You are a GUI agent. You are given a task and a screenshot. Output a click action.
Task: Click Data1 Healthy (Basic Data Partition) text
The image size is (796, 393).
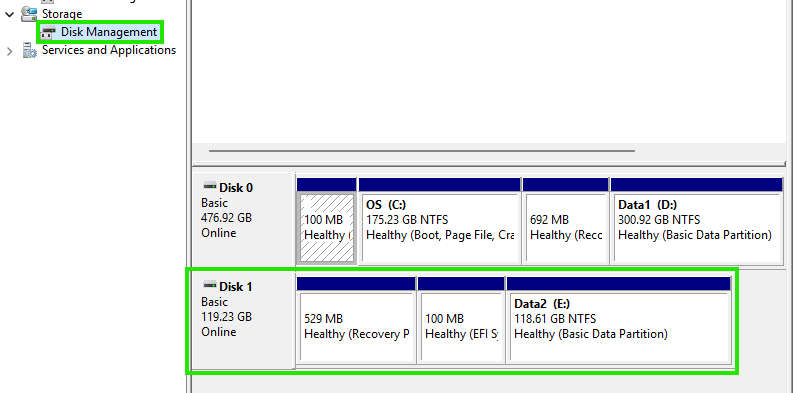(694, 235)
